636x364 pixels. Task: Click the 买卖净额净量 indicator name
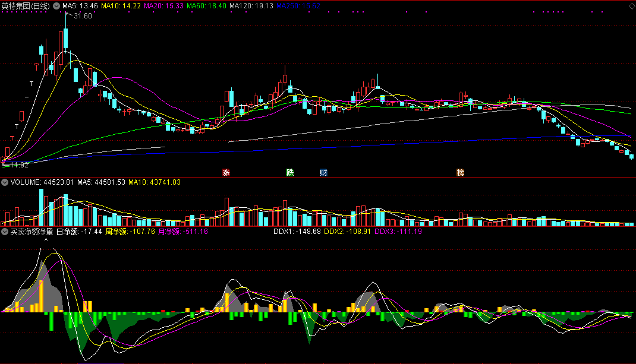(x=32, y=232)
